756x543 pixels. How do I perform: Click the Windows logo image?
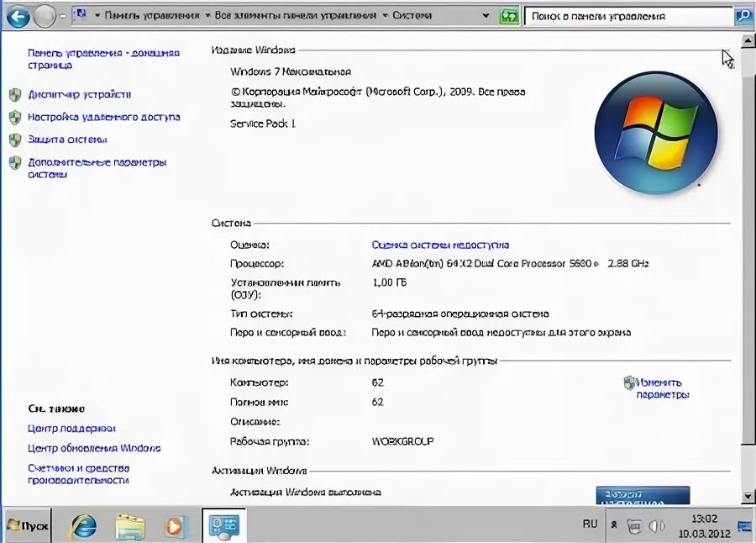[x=656, y=133]
